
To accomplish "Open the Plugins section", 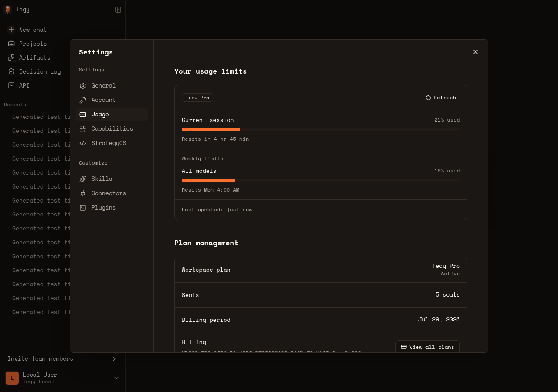I will [x=112, y=208].
